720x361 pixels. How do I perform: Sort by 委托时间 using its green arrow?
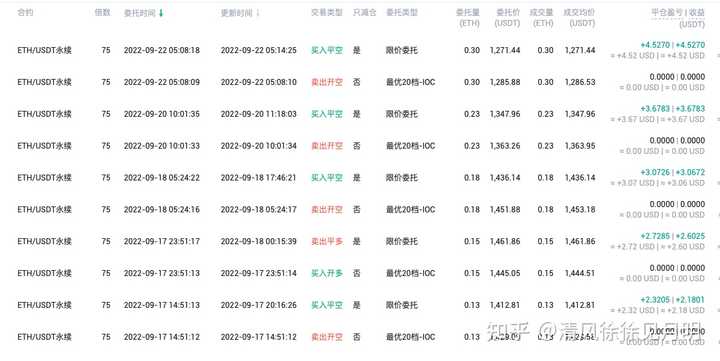[161, 13]
